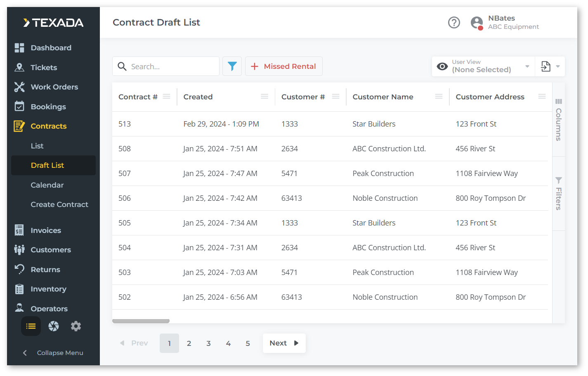Open the Customer Name column menu icon
This screenshot has width=588, height=376.
tap(439, 96)
